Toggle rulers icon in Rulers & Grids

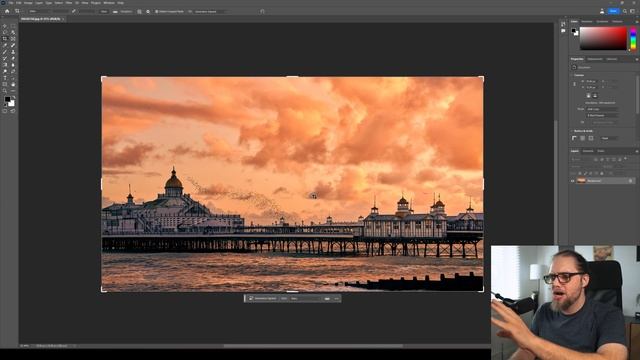click(574, 138)
